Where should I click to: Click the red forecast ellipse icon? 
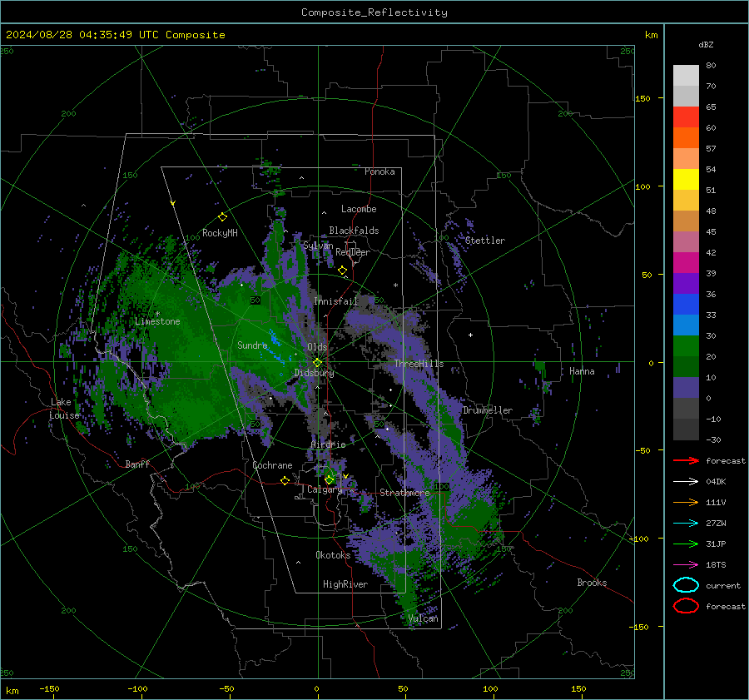pyautogui.click(x=686, y=606)
